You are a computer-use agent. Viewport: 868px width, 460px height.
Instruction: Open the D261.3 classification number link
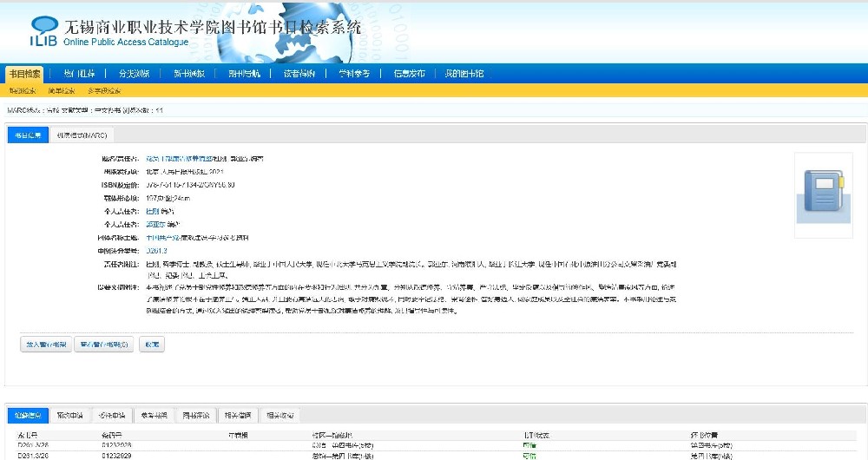point(156,251)
